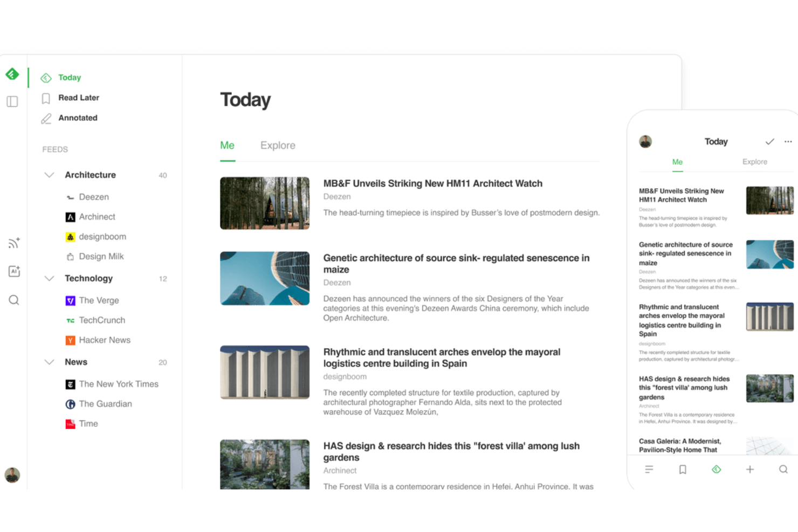The height and width of the screenshot is (532, 798).
Task: Click the green Feedly logo icon
Action: click(x=12, y=74)
